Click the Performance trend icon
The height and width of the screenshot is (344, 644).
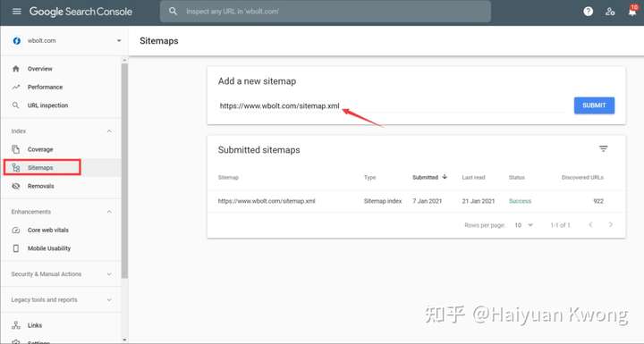15,87
